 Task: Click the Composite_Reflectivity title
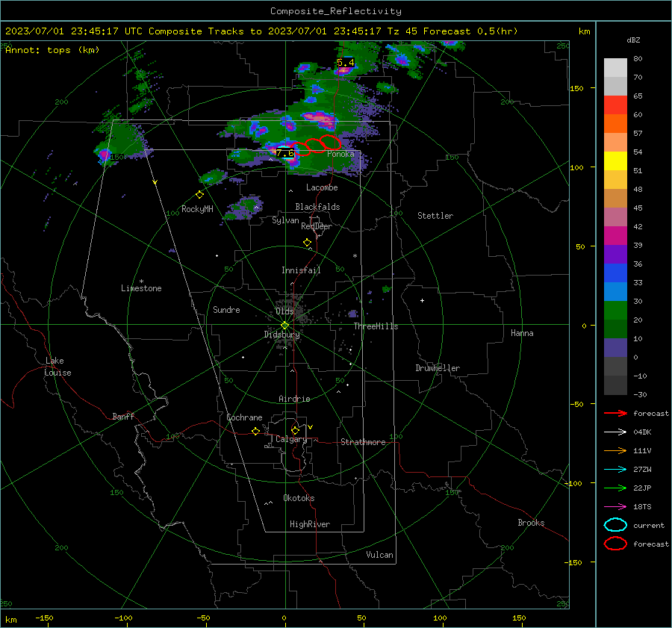(x=336, y=11)
